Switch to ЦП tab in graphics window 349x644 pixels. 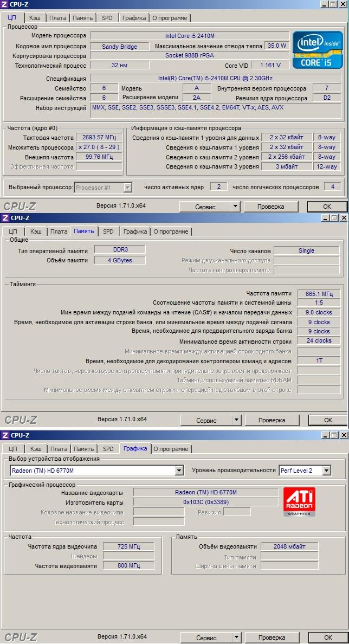[13, 449]
